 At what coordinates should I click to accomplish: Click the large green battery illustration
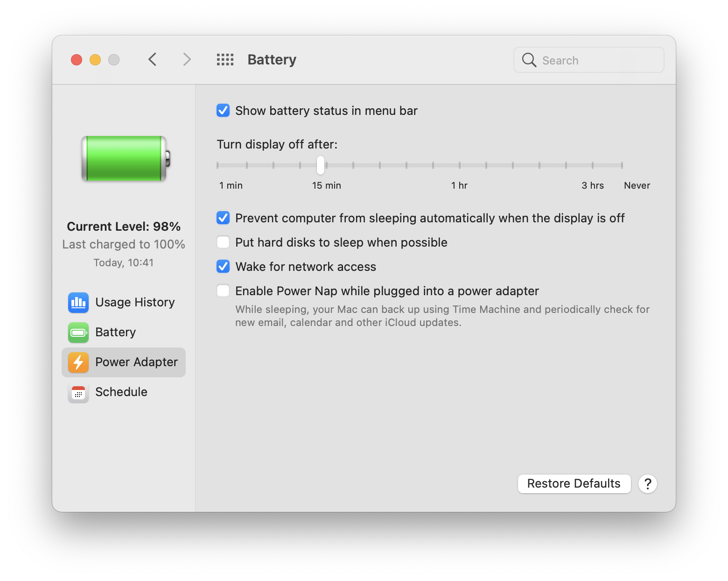tap(124, 159)
